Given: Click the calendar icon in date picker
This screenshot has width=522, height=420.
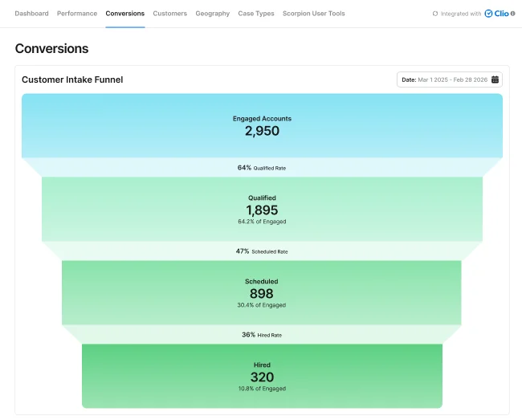Looking at the screenshot, I should [x=495, y=80].
